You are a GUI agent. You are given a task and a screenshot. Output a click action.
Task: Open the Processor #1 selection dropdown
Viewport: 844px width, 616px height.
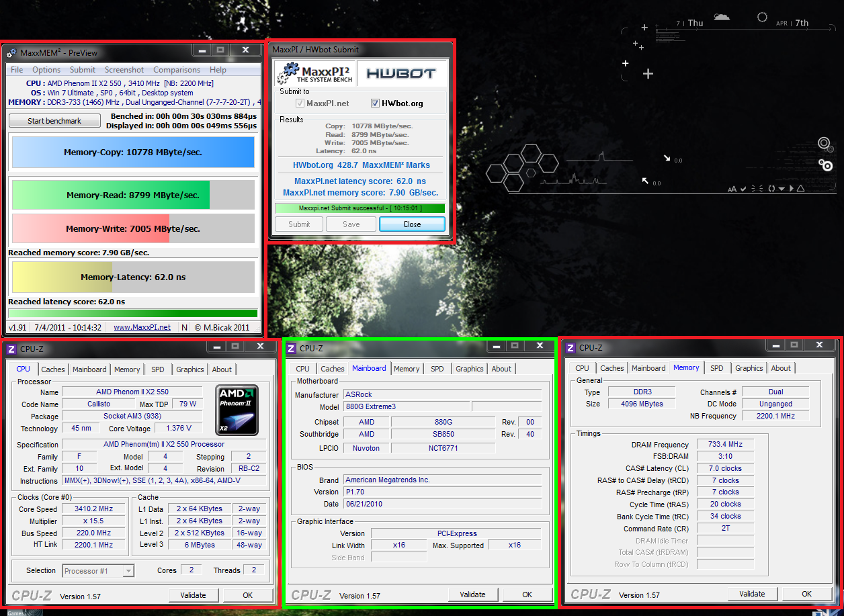[x=99, y=571]
